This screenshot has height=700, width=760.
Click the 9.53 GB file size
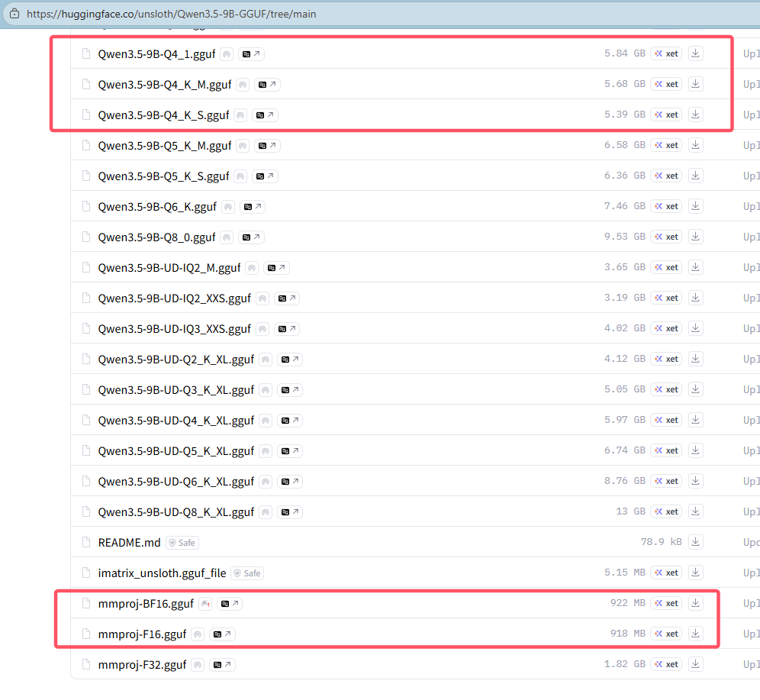click(x=624, y=237)
